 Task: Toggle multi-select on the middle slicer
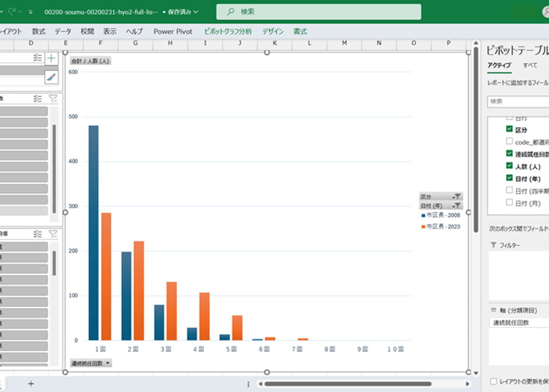37,99
